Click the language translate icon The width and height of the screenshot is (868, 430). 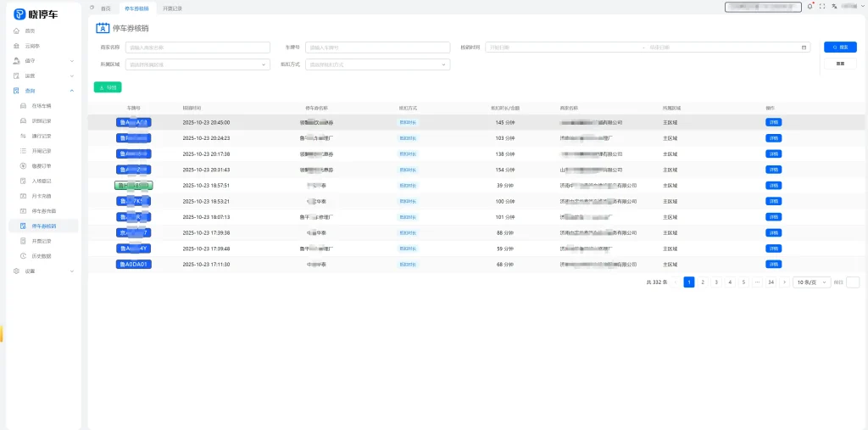tap(834, 7)
